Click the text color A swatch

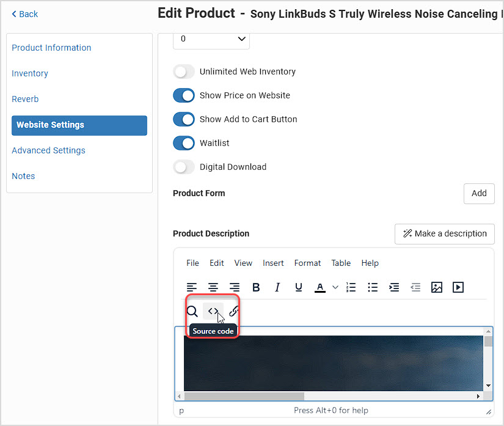click(x=320, y=287)
